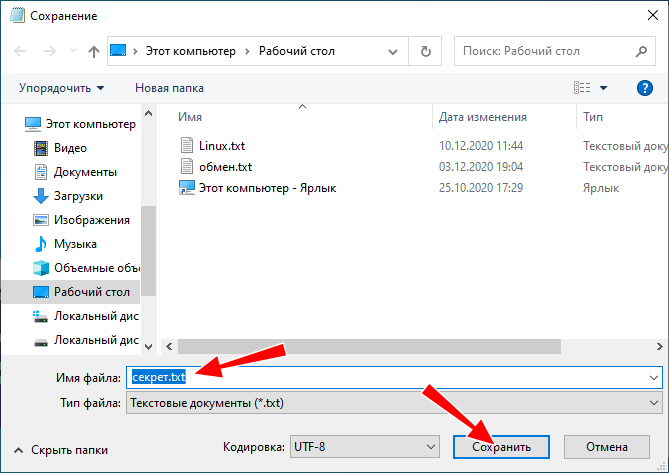Select the обмен.txt file
669x473 pixels.
pyautogui.click(x=225, y=166)
